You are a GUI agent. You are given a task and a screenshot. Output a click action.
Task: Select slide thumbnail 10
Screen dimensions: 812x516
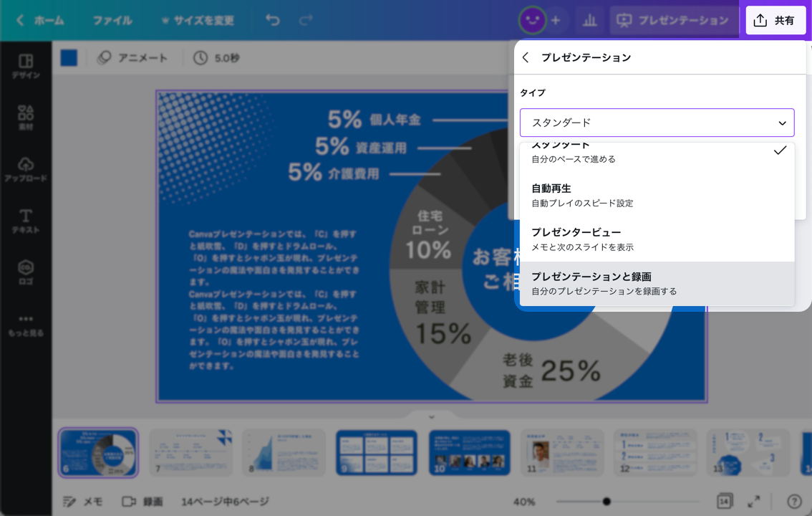[x=470, y=452]
